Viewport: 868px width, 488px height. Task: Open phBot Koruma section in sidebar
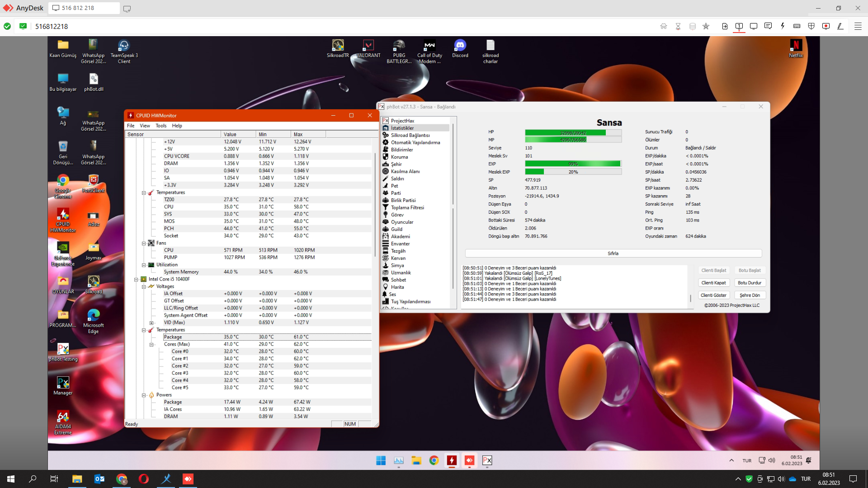tap(399, 157)
